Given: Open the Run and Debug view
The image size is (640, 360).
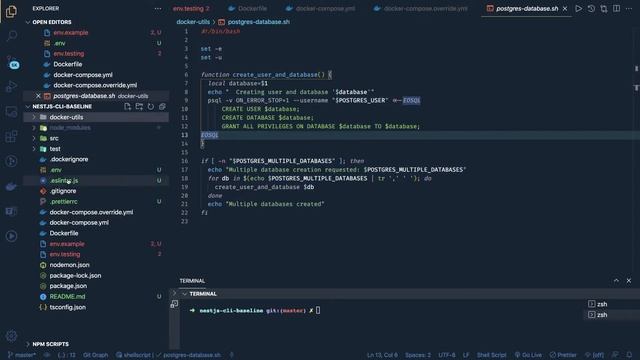Looking at the screenshot, I should tap(11, 87).
